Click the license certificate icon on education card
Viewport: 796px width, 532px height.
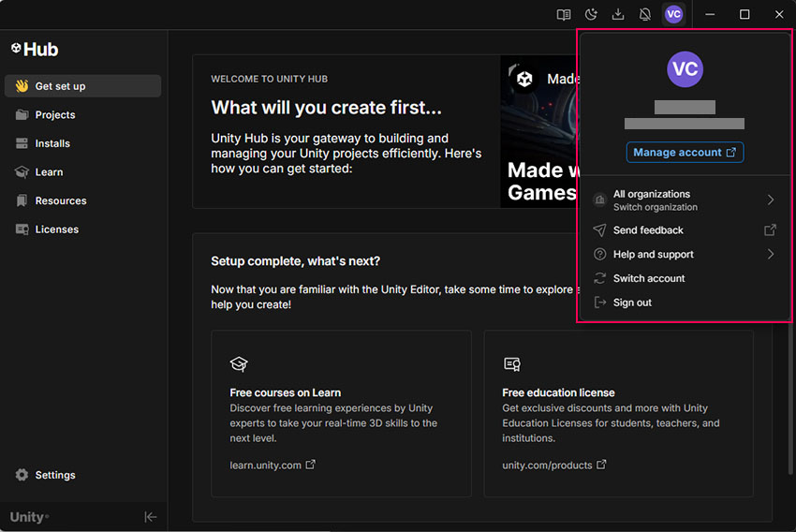(x=511, y=364)
